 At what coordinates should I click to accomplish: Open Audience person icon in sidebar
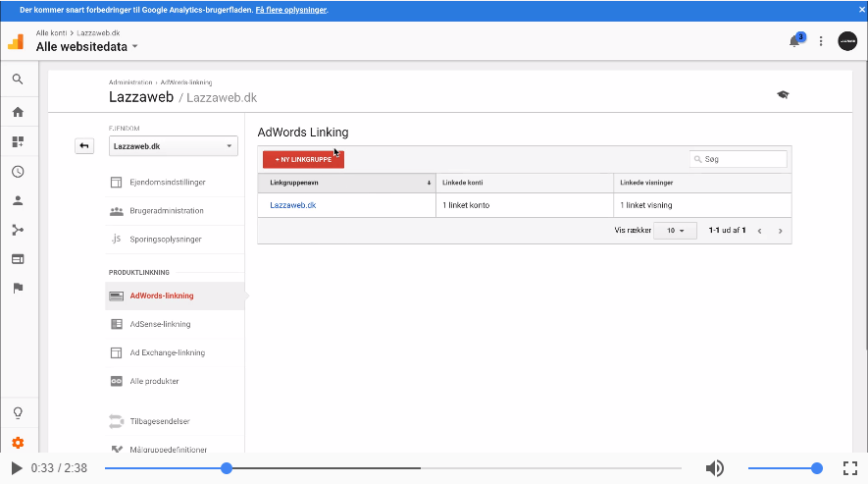[18, 200]
